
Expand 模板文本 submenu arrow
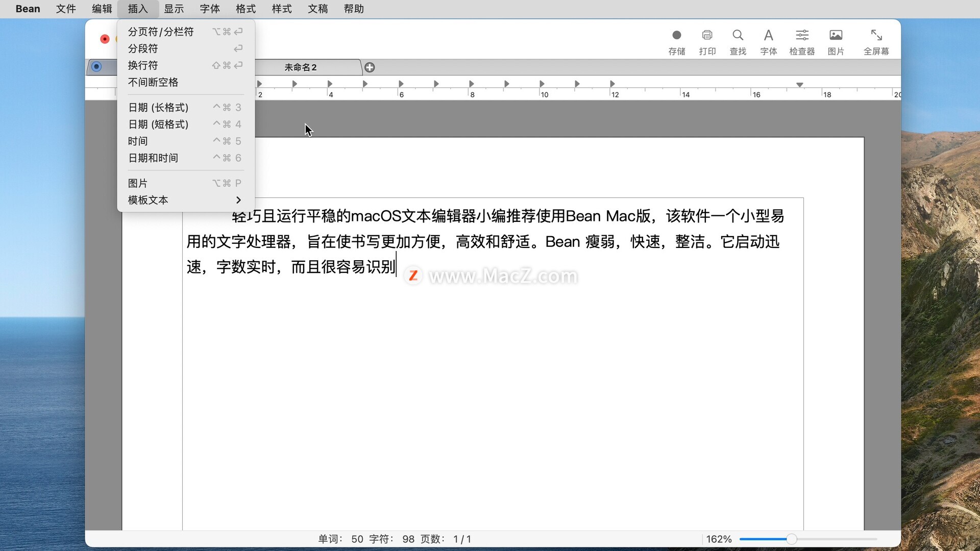pyautogui.click(x=238, y=200)
